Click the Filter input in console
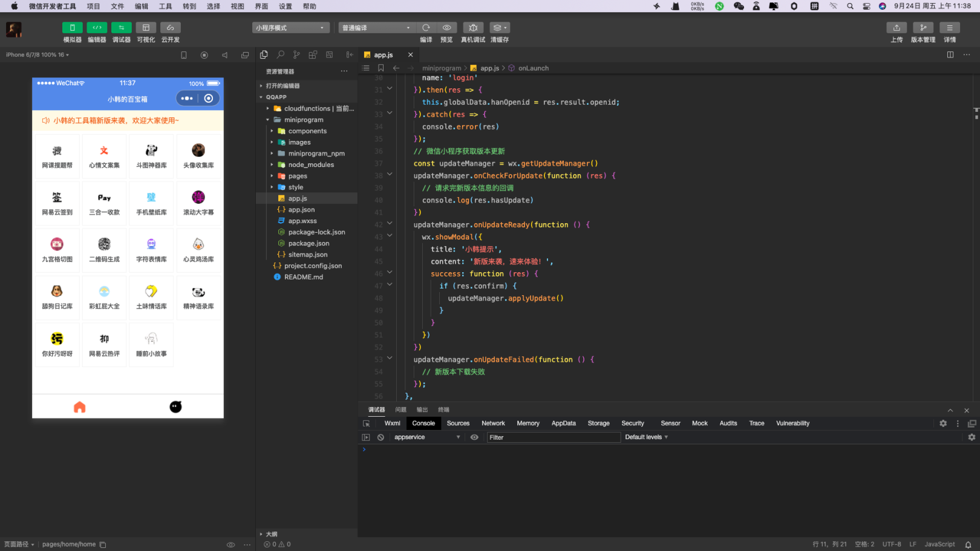 [x=554, y=437]
